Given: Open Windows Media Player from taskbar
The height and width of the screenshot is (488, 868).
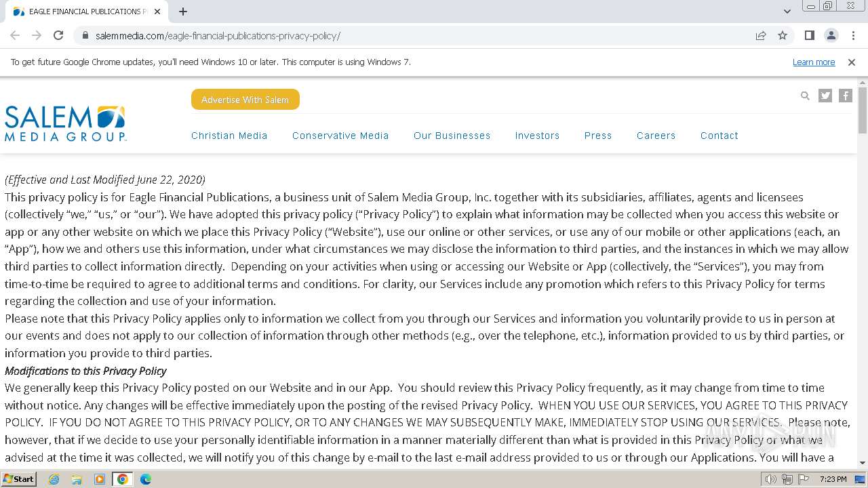Looking at the screenshot, I should (x=100, y=479).
